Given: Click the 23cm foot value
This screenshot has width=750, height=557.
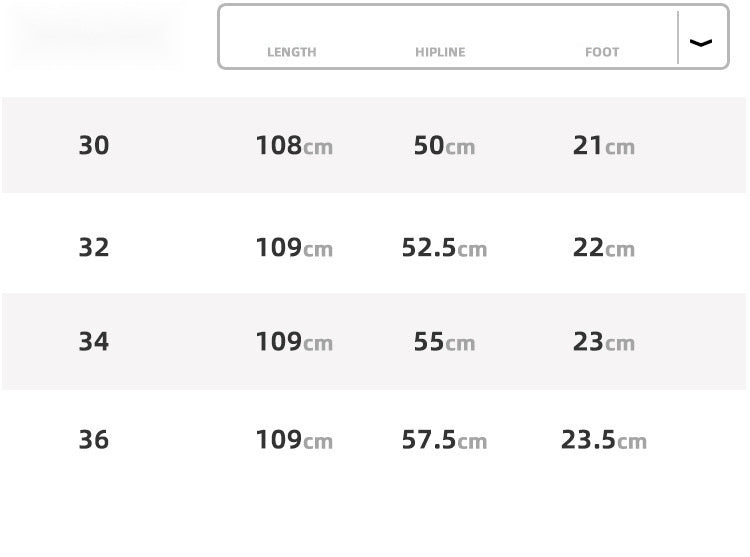Looking at the screenshot, I should point(604,342).
